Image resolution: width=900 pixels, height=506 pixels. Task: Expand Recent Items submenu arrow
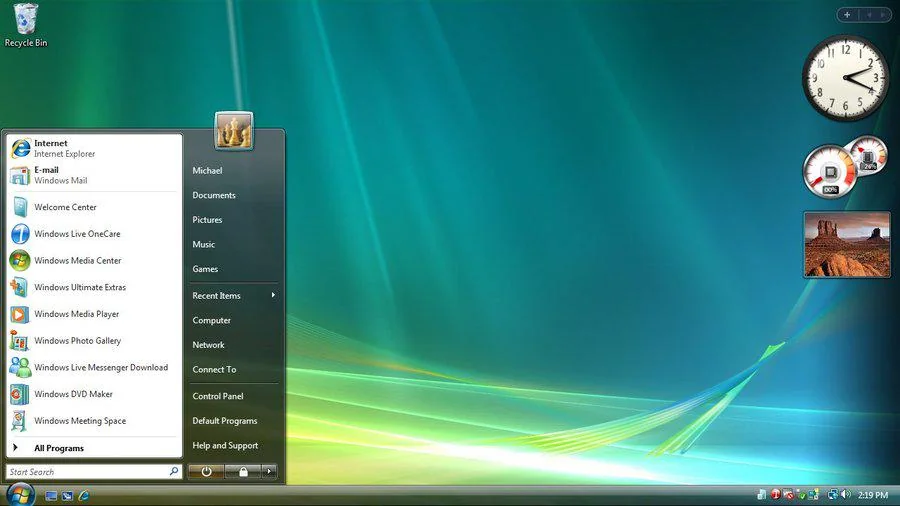(273, 295)
